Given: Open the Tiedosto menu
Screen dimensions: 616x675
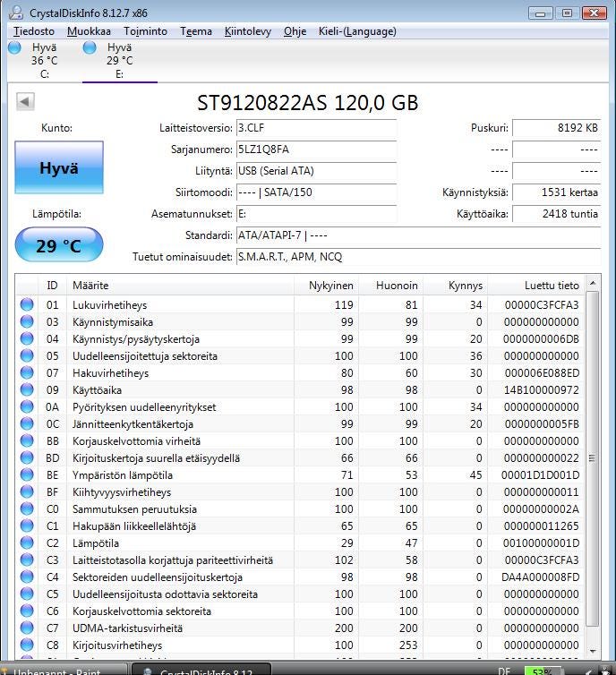Looking at the screenshot, I should tap(34, 31).
